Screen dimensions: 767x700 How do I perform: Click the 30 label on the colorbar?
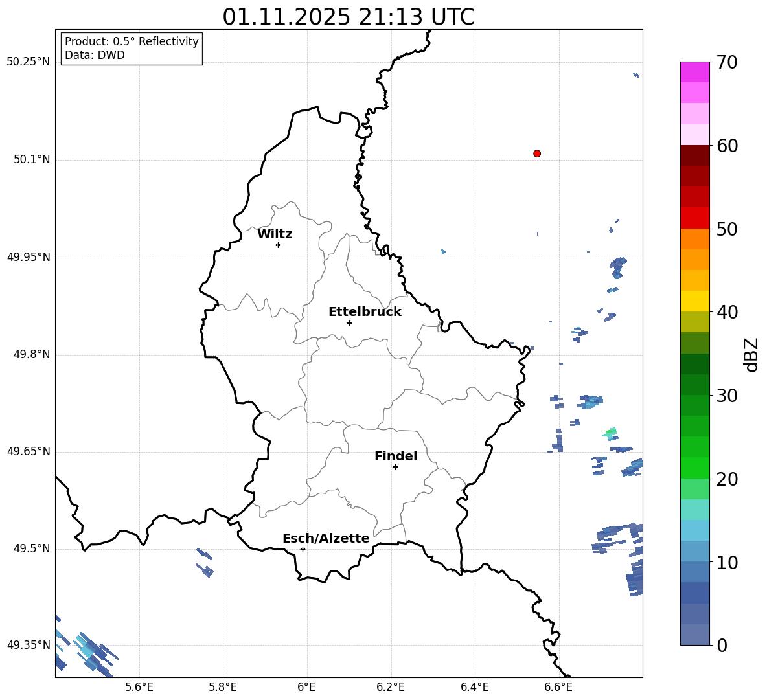point(727,395)
